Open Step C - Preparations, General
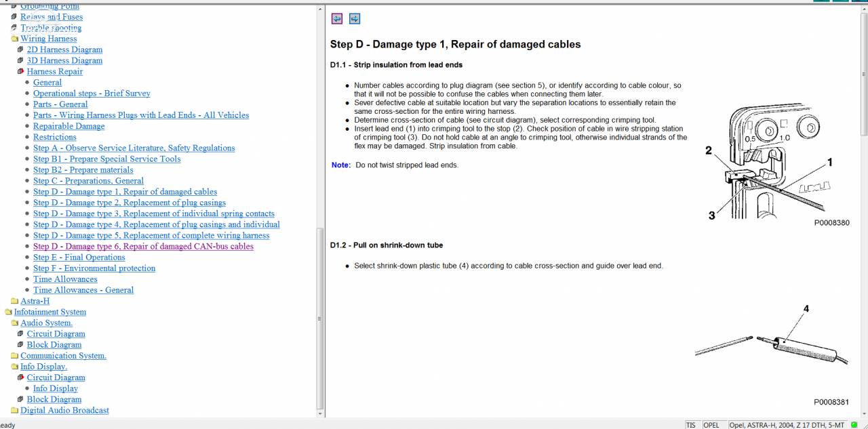 point(88,180)
